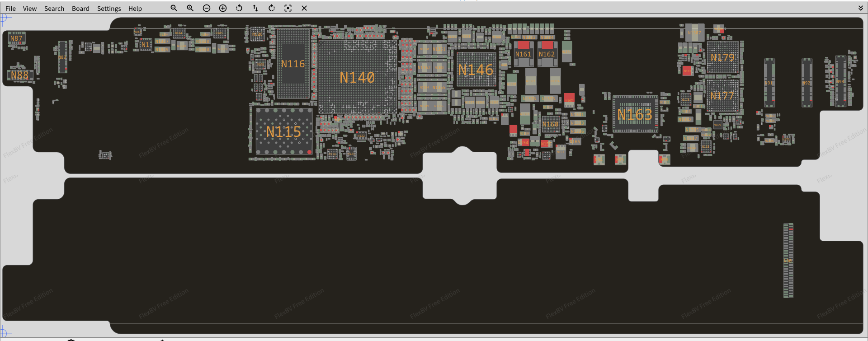
Task: Select component N146 on the board
Action: click(476, 70)
